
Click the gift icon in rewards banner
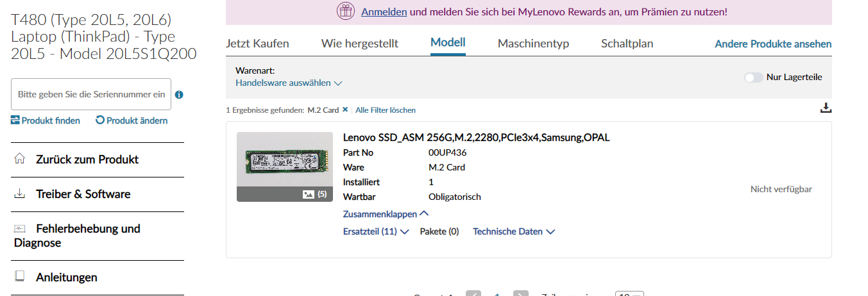pos(346,12)
